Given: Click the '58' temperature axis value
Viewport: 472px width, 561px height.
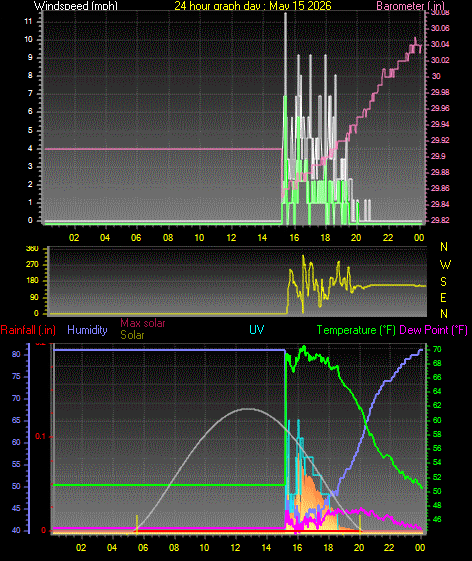Looking at the screenshot, I should coord(437,434).
